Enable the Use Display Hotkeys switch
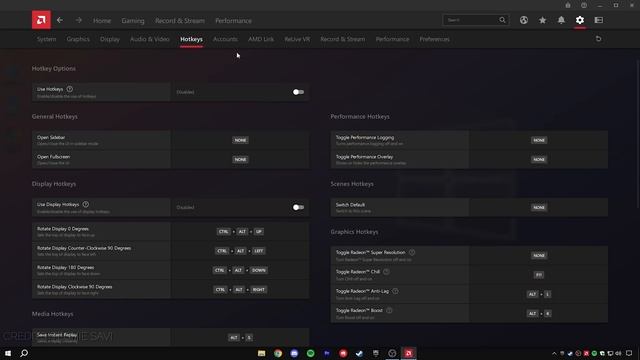The width and height of the screenshot is (640, 360). [x=298, y=207]
